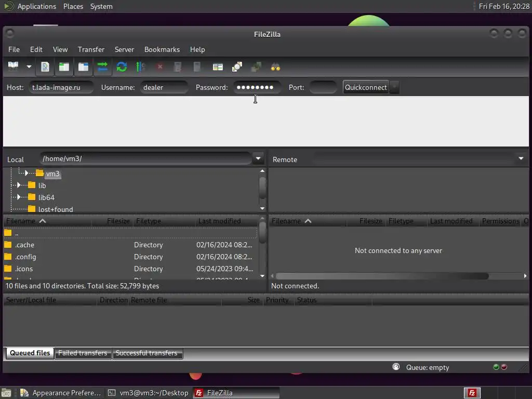Open the Site Manager icon
The image size is (532, 399).
click(x=13, y=67)
